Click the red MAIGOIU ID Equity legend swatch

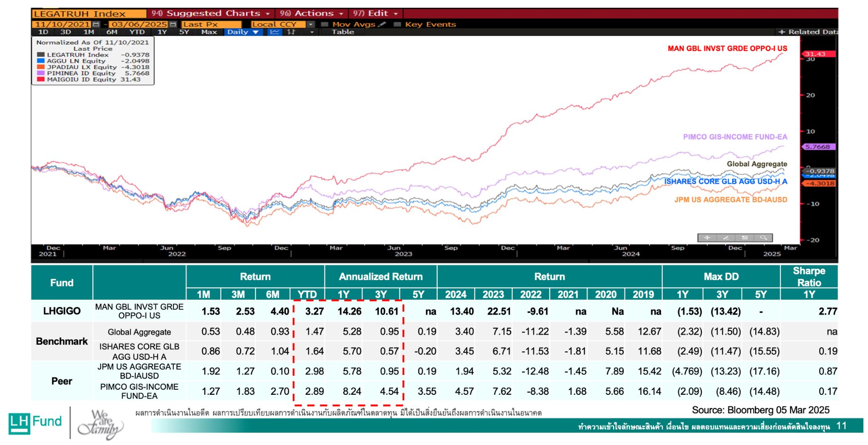[41, 79]
